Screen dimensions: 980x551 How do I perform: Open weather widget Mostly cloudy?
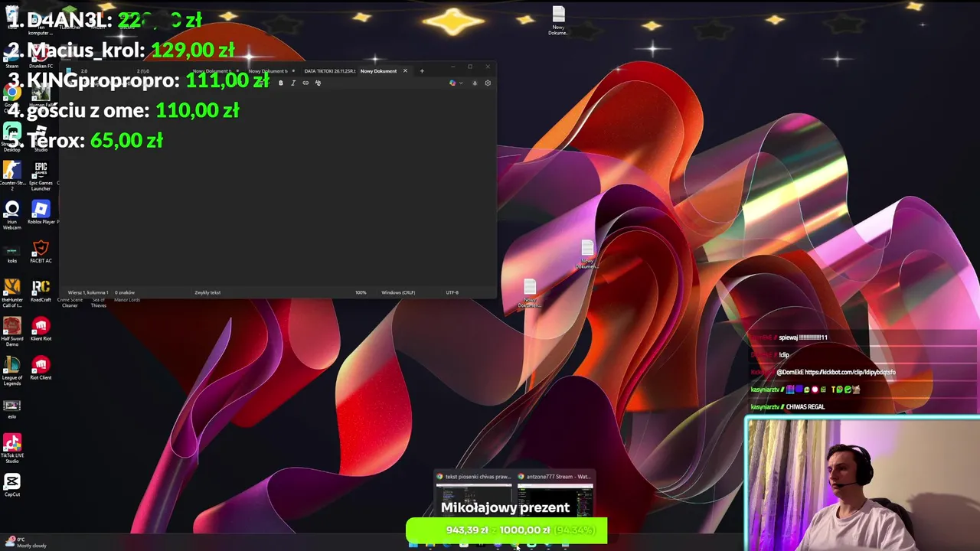[27, 543]
